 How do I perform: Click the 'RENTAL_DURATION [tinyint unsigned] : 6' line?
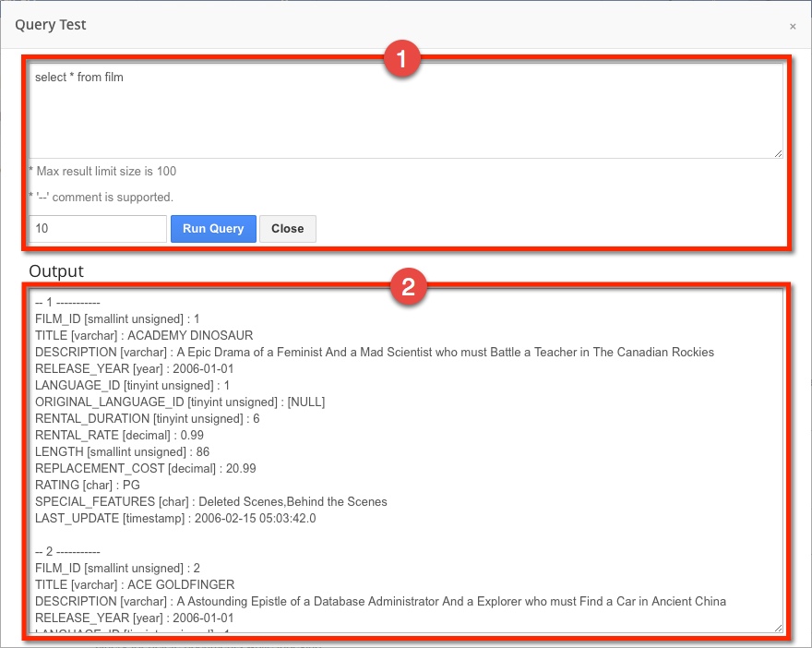(x=147, y=418)
